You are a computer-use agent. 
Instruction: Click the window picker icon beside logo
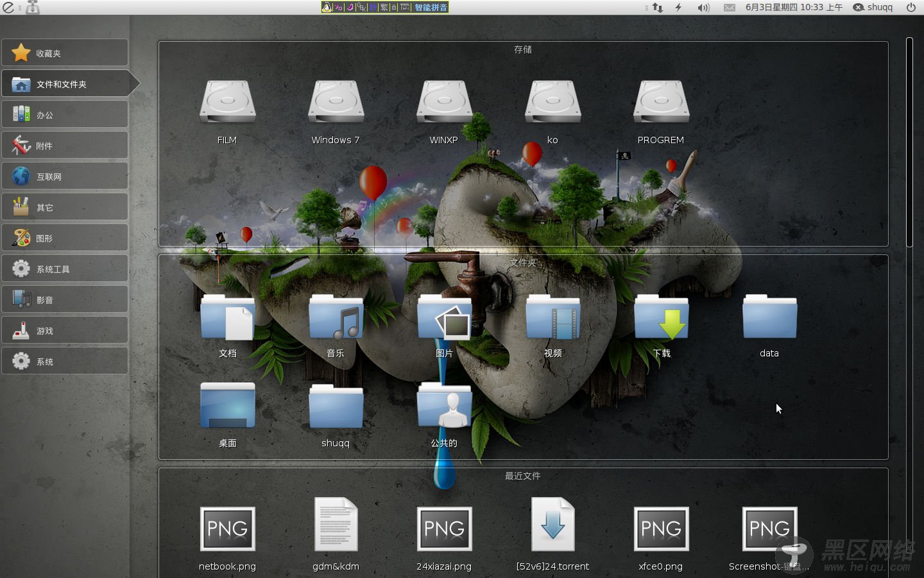click(32, 7)
